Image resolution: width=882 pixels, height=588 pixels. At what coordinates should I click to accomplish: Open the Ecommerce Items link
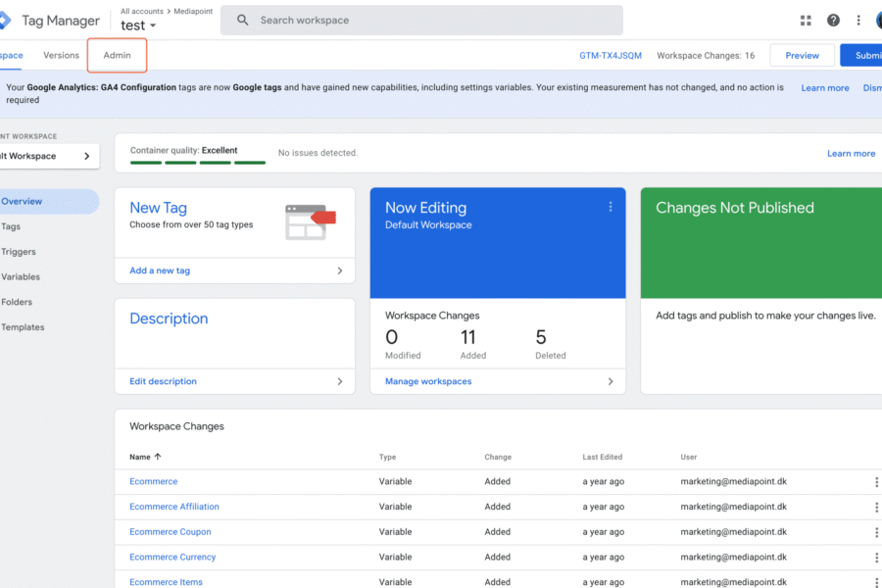(x=166, y=582)
